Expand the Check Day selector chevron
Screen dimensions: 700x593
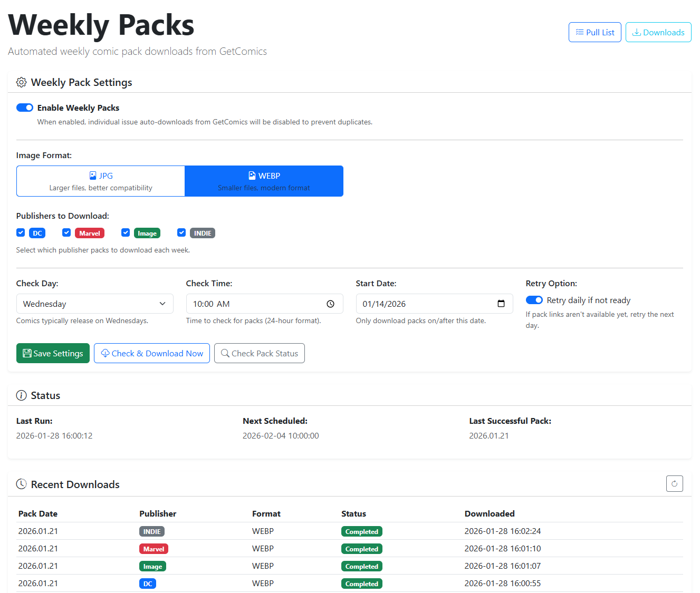162,304
